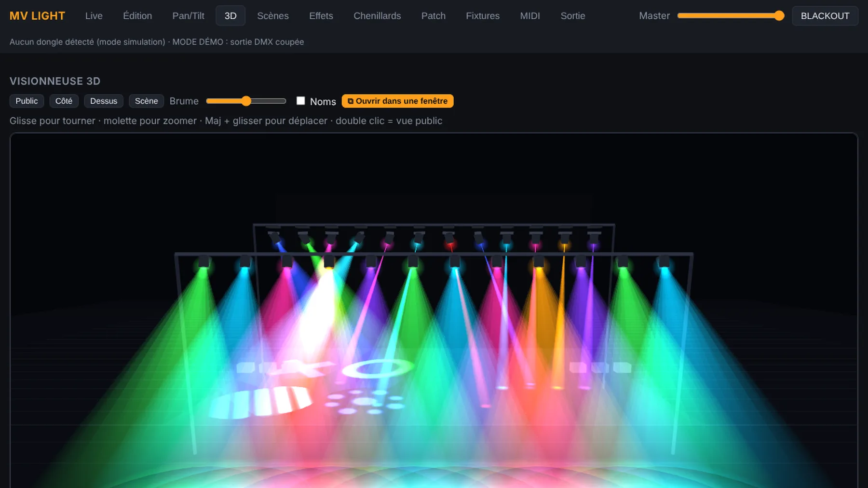
Task: Go to the Fixtures tab
Action: coord(483,16)
